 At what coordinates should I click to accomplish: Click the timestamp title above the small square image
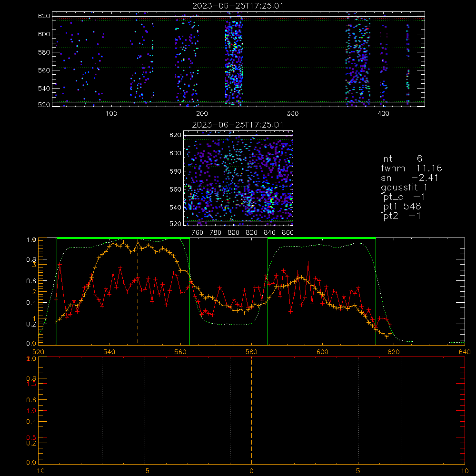(238, 125)
